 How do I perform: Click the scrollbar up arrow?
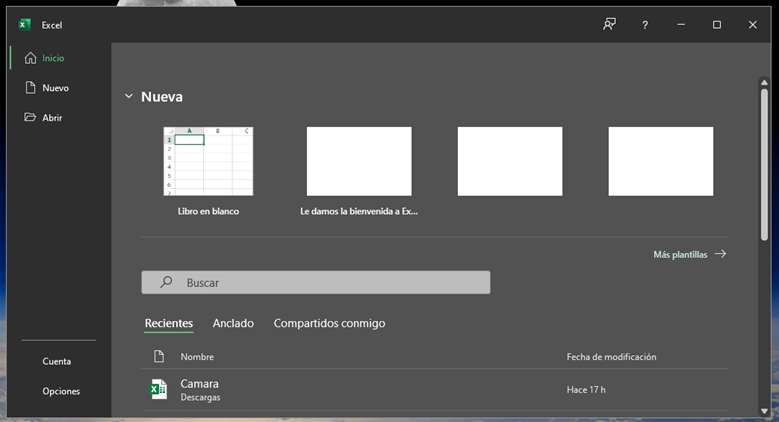click(764, 83)
